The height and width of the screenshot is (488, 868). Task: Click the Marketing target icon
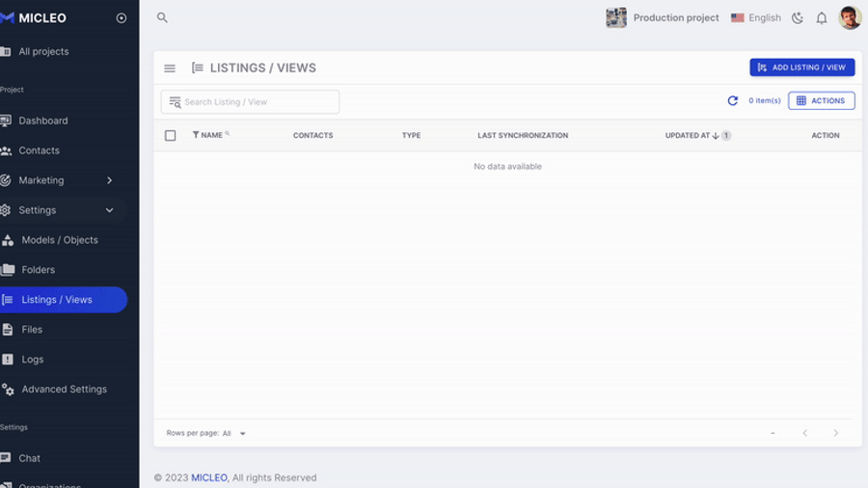coord(6,180)
